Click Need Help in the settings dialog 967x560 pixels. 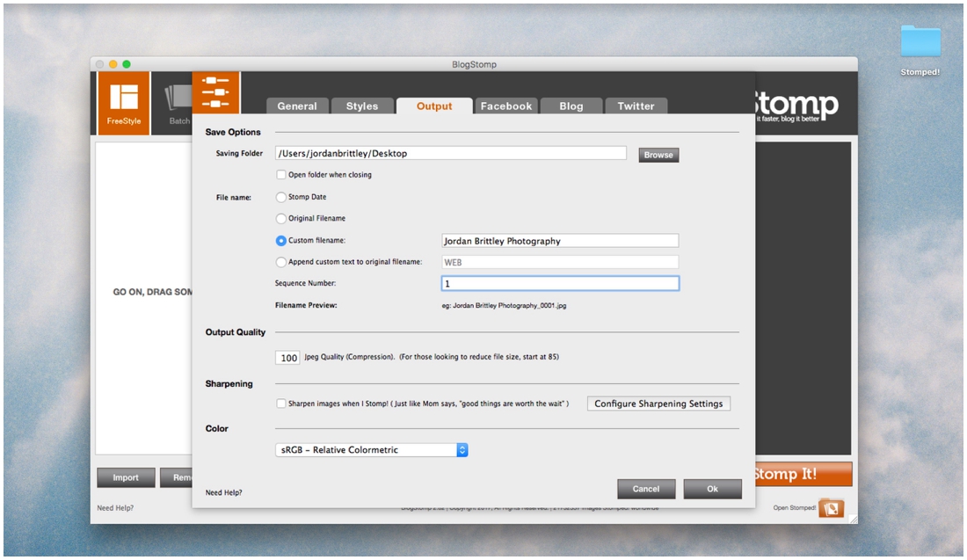pyautogui.click(x=224, y=492)
